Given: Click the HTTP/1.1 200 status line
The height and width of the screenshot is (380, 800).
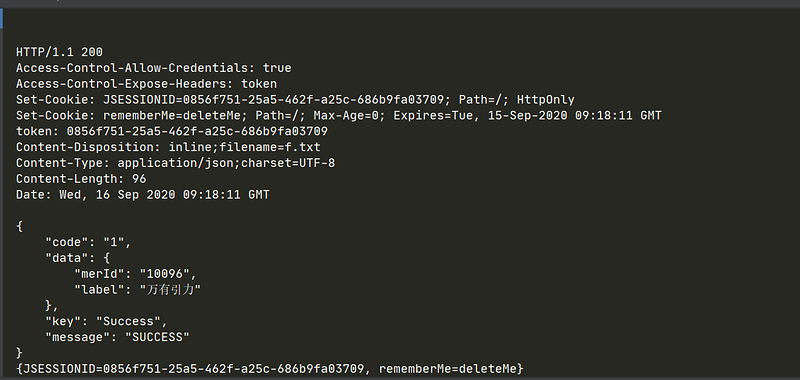Looking at the screenshot, I should point(59,52).
